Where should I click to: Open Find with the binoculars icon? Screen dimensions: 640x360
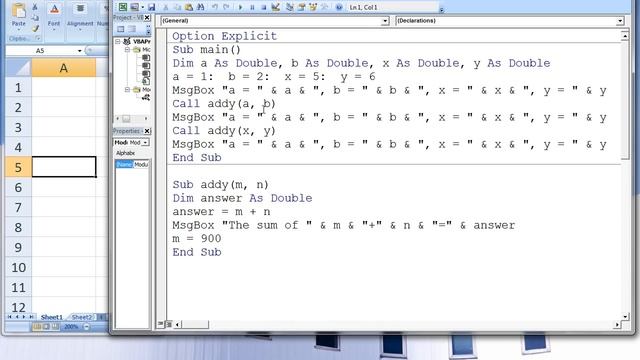coord(200,7)
